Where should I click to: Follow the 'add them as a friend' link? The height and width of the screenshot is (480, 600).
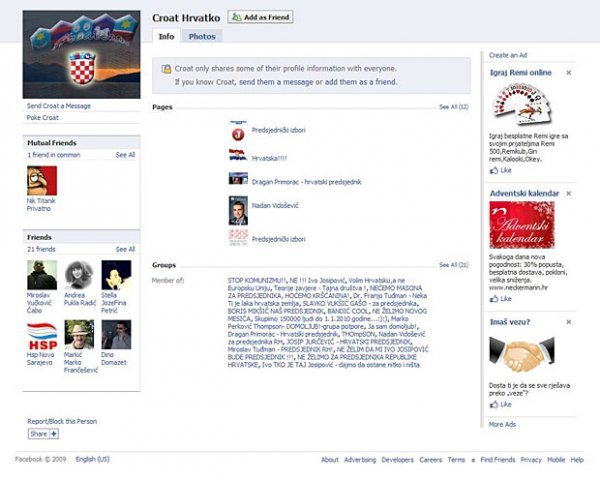pos(361,82)
